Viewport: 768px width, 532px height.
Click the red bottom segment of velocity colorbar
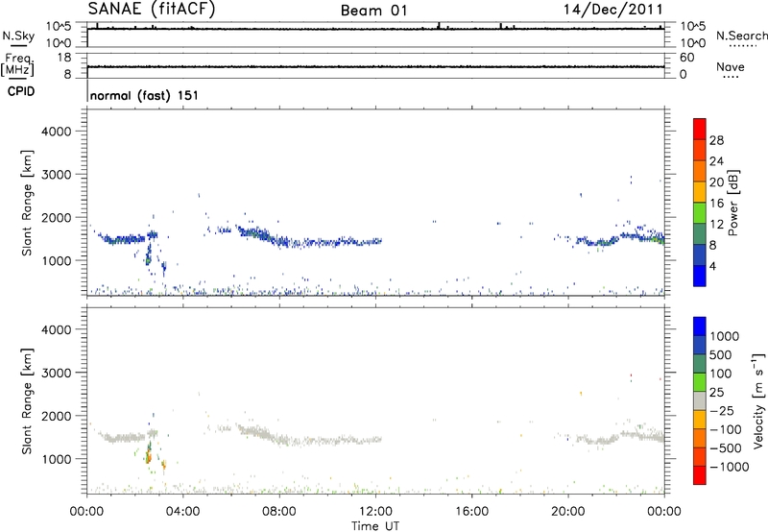pyautogui.click(x=700, y=475)
